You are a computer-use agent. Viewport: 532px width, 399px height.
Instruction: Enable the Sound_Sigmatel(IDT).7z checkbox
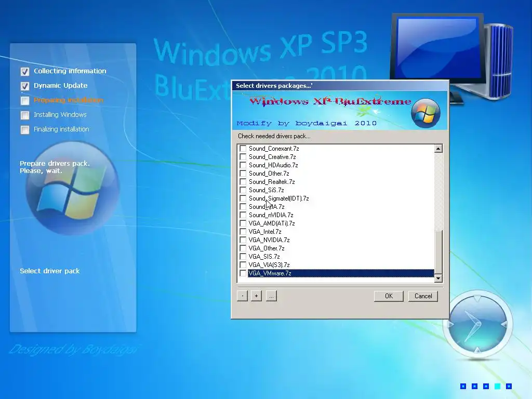pos(243,198)
